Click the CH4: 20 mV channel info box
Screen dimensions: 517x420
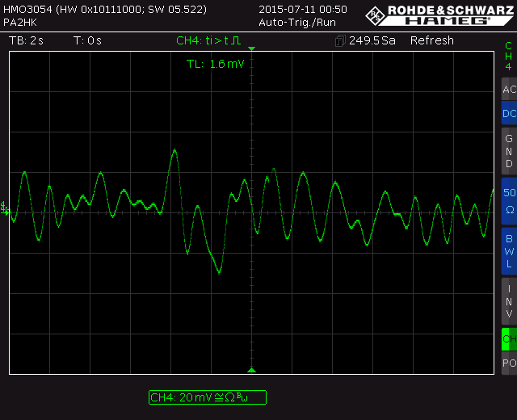tap(207, 397)
